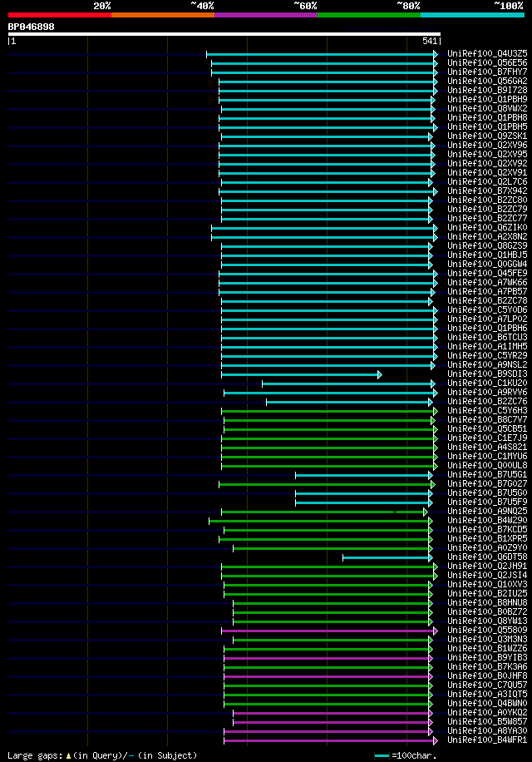Click the UniRef100_Q2L7C6 label
The image size is (532, 762).
point(487,181)
